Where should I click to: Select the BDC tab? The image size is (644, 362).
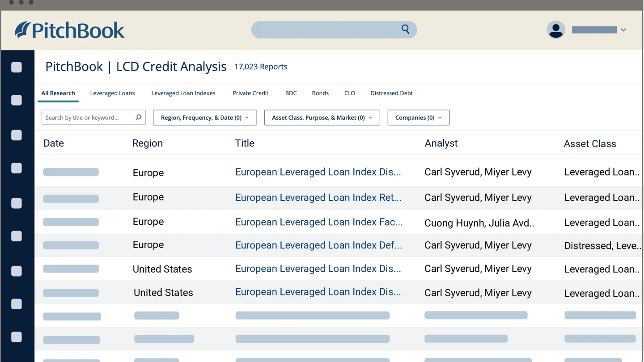coord(291,93)
